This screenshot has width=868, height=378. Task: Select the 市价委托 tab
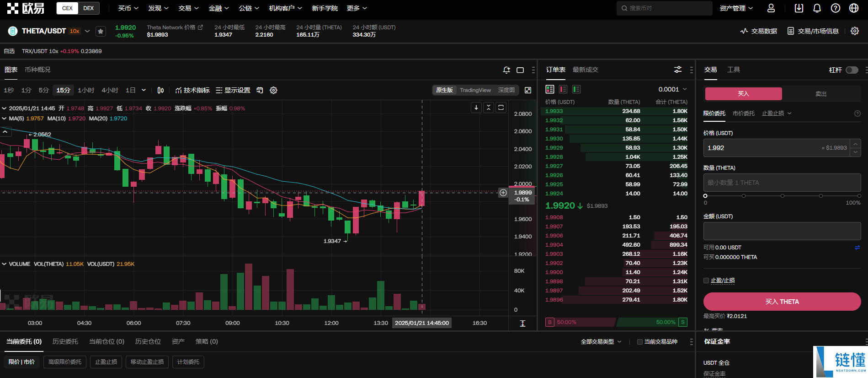(x=744, y=113)
